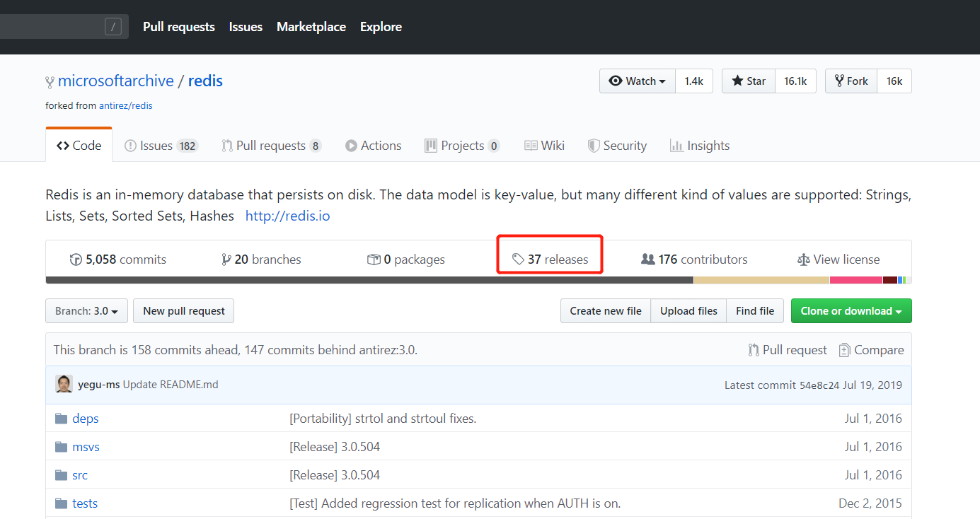Open the redis repository name link
Screen dimensions: 980x519
coord(205,81)
